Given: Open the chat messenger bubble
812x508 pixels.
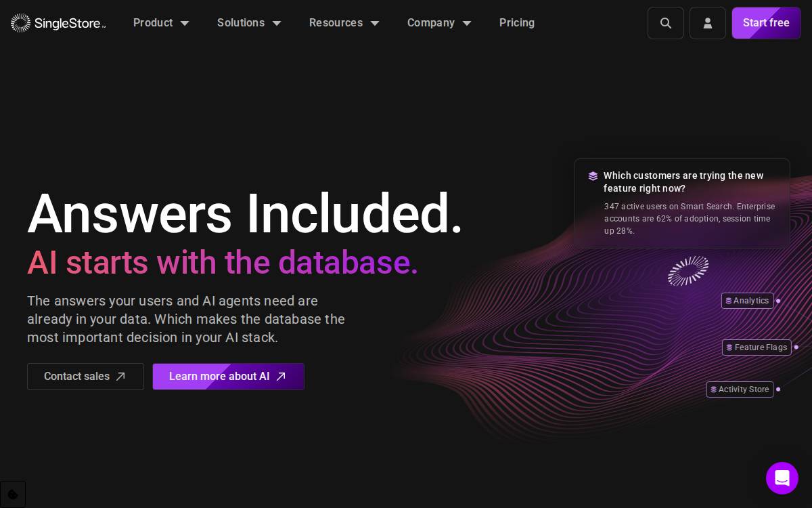Looking at the screenshot, I should point(782,478).
